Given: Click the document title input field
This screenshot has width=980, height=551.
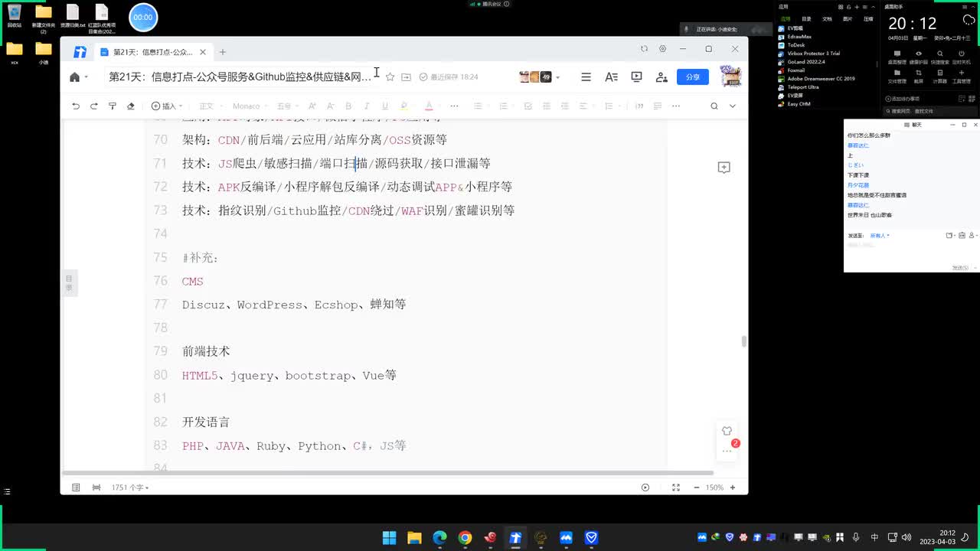Looking at the screenshot, I should [241, 77].
